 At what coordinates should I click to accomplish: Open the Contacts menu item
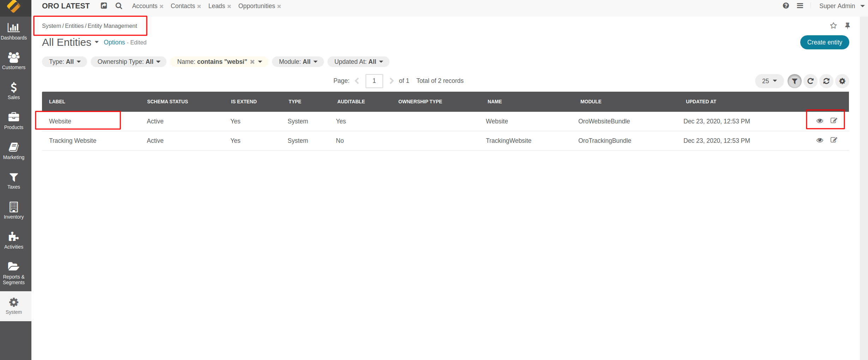pyautogui.click(x=183, y=6)
